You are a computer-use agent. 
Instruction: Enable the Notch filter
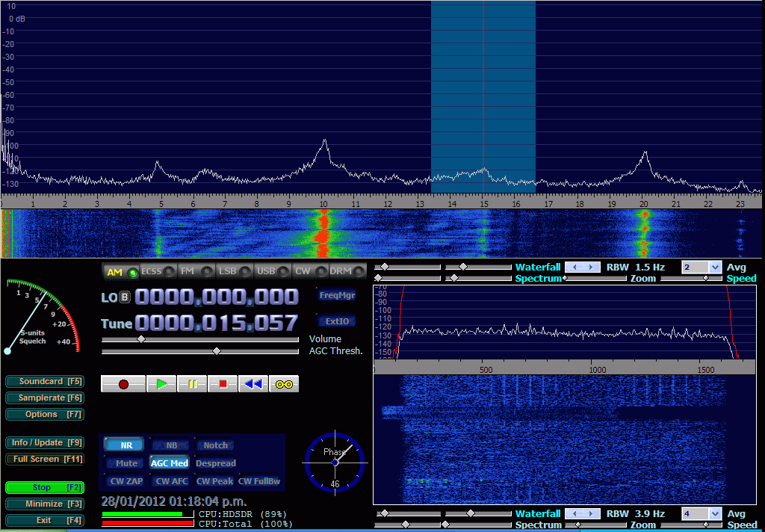coord(214,444)
